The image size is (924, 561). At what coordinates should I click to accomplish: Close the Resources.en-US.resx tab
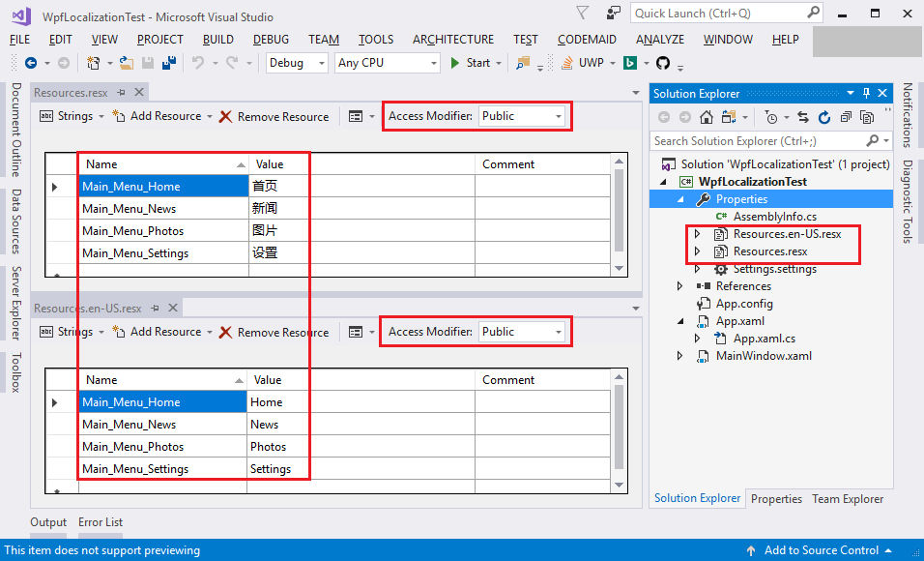[x=173, y=308]
